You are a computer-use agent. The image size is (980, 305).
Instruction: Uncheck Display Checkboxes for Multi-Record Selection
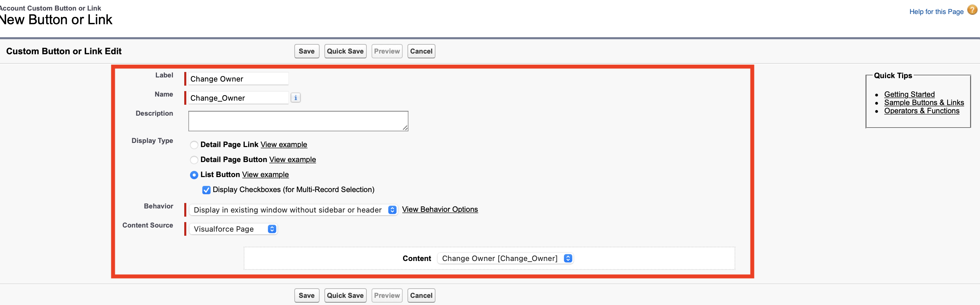point(206,190)
